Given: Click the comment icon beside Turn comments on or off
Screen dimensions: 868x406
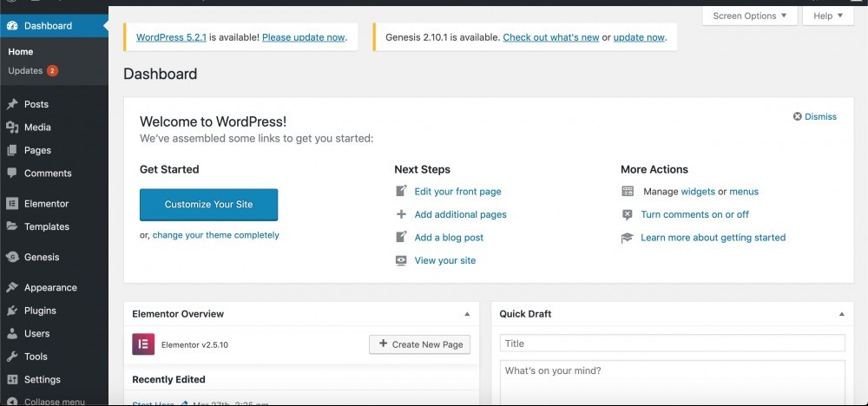Looking at the screenshot, I should [x=628, y=214].
